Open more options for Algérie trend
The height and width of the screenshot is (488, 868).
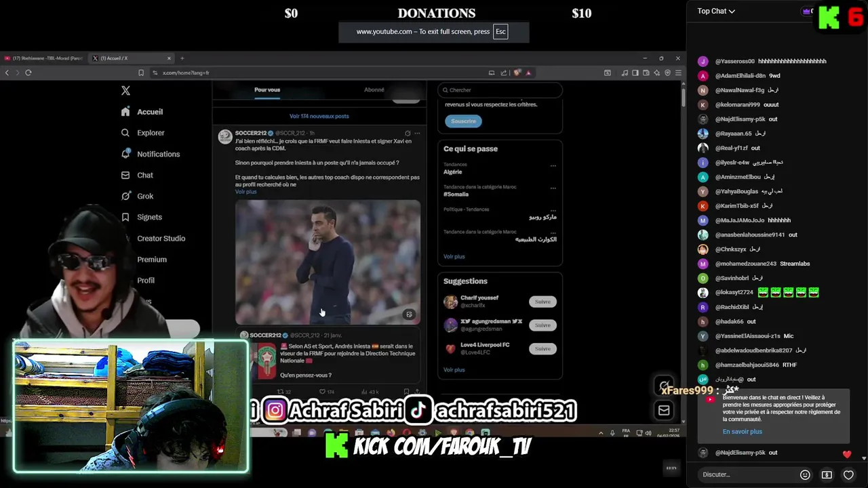click(x=553, y=165)
